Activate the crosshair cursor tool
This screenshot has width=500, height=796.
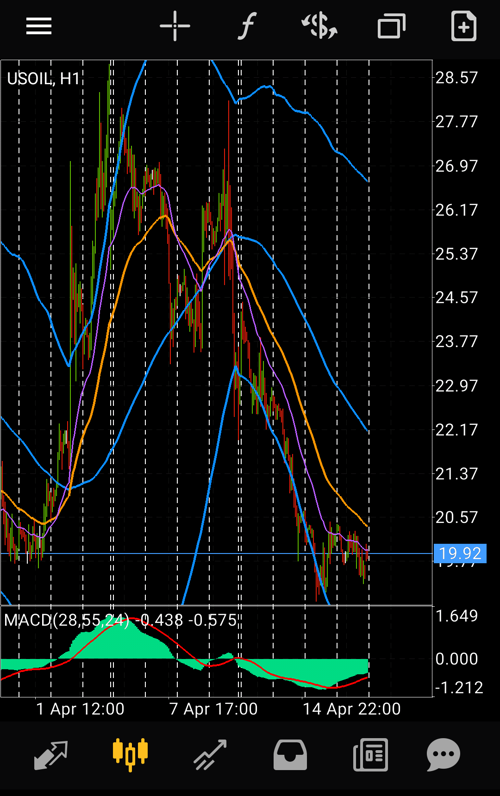coord(175,26)
